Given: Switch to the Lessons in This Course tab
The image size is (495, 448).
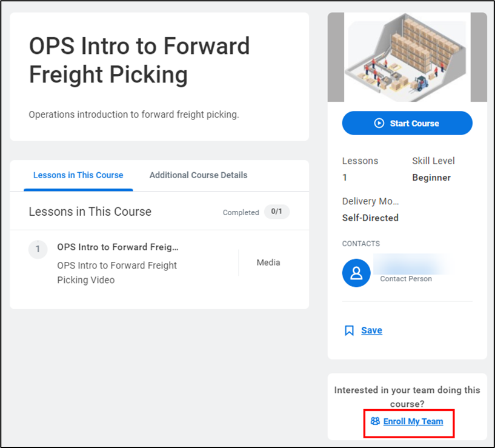Looking at the screenshot, I should tap(78, 175).
